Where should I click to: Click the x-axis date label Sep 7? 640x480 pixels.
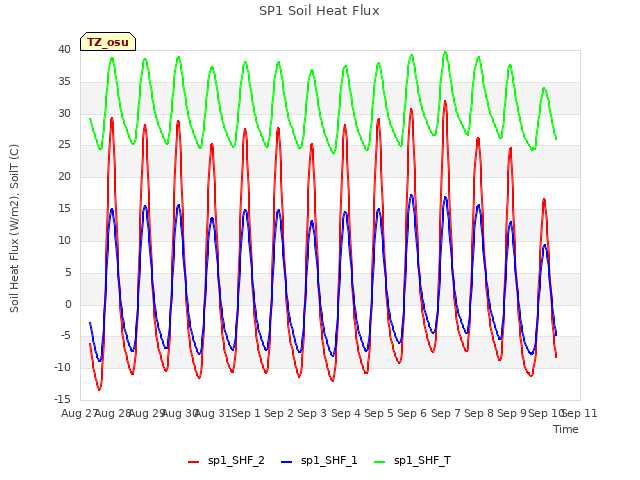coord(446,413)
